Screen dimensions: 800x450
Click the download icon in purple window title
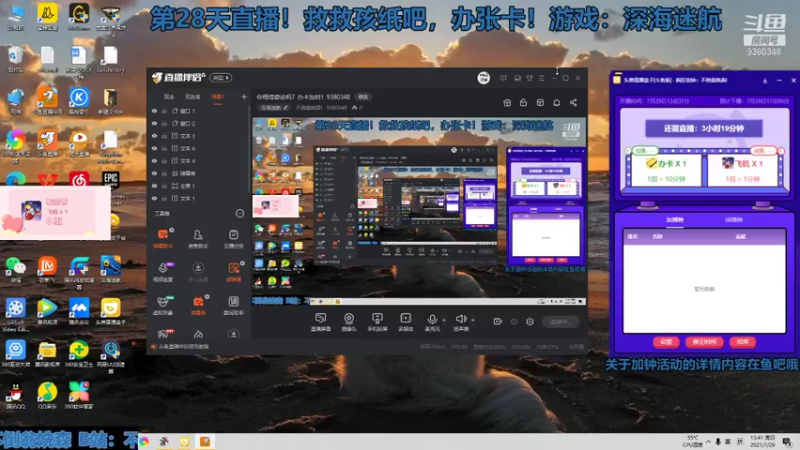click(765, 81)
